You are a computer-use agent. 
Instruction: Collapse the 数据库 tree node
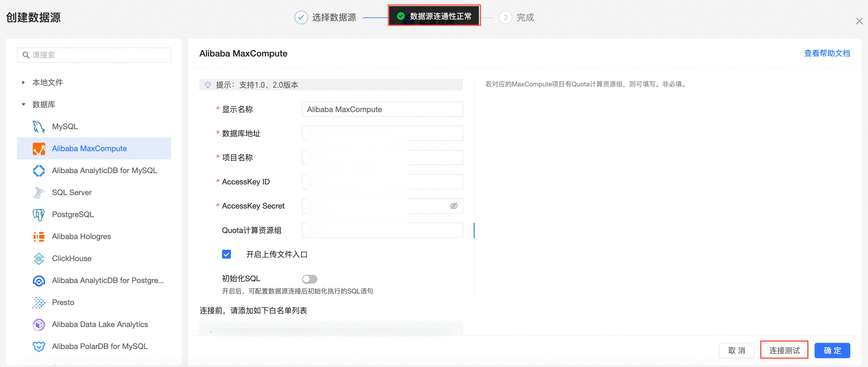pos(23,104)
